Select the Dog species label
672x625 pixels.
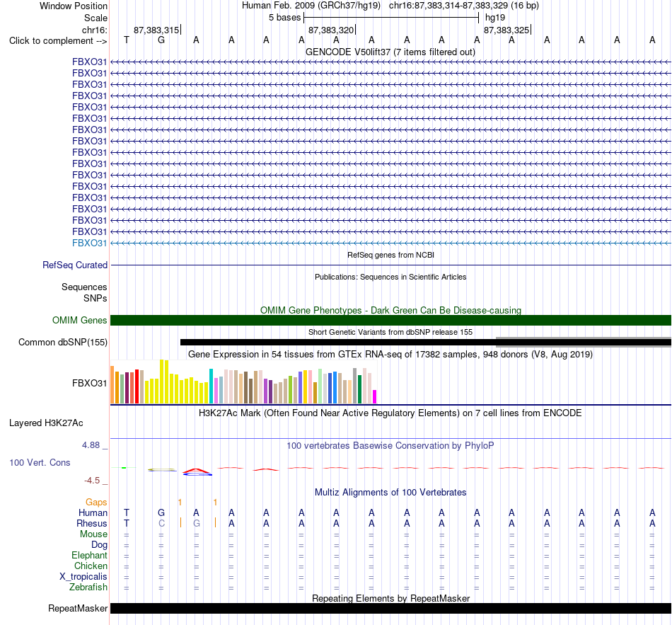point(99,545)
